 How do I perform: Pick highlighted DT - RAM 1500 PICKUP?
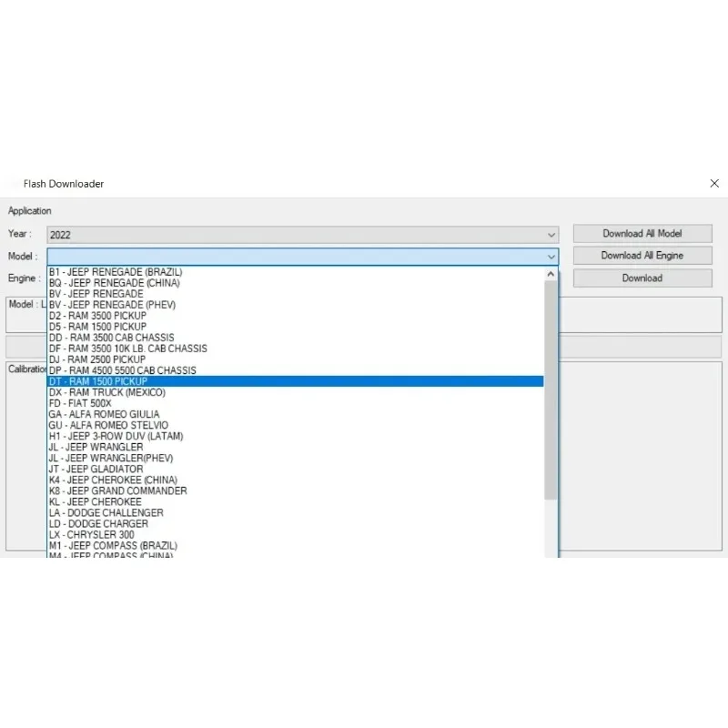[295, 381]
